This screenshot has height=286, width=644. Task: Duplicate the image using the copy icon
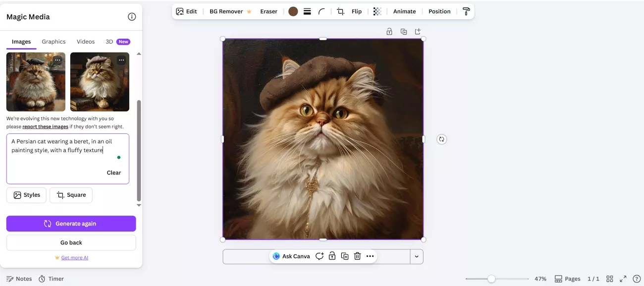point(344,256)
